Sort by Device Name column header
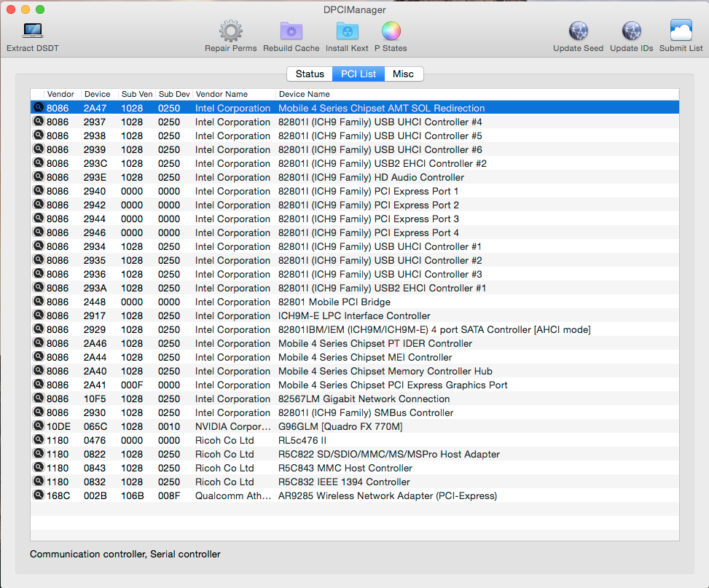Viewport: 709px width, 588px height. pyautogui.click(x=304, y=94)
